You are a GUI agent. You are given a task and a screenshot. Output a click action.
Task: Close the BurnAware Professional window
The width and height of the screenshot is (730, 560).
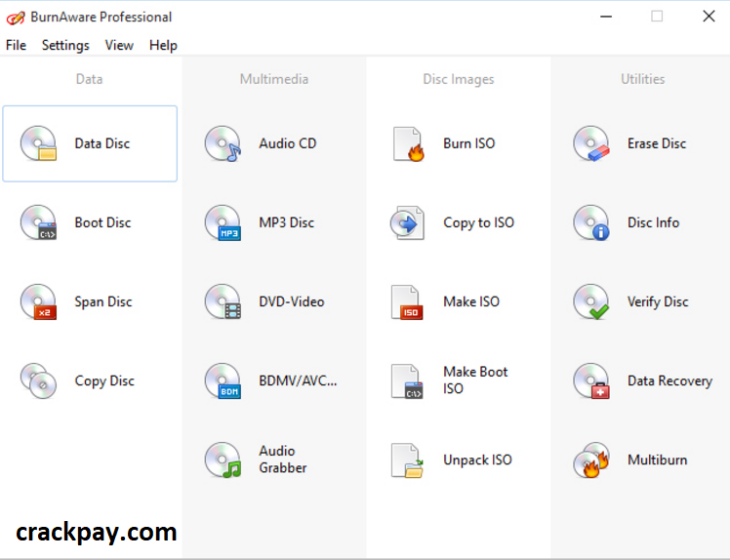709,17
